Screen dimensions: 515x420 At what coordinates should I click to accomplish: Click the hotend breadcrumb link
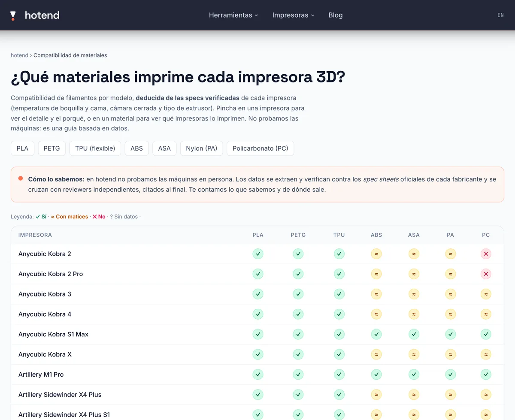click(x=19, y=55)
